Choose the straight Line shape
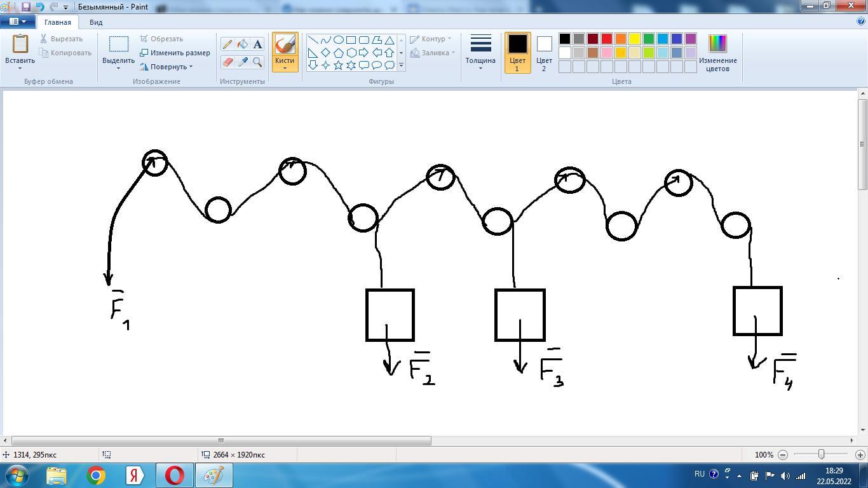Image resolution: width=868 pixels, height=488 pixels. tap(313, 40)
